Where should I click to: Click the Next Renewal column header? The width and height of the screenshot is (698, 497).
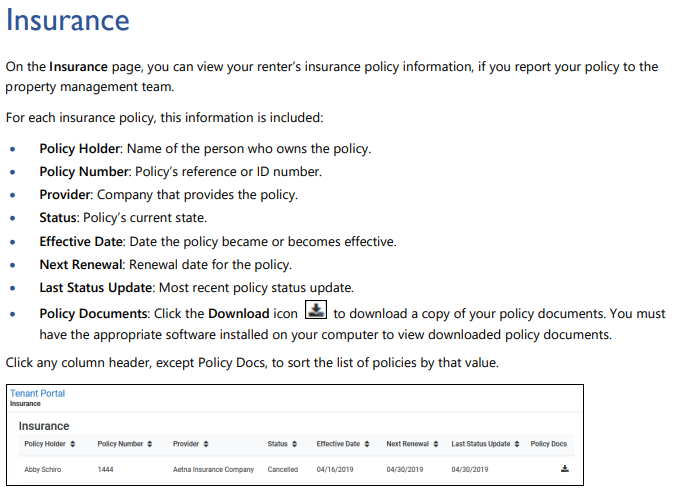coord(408,444)
